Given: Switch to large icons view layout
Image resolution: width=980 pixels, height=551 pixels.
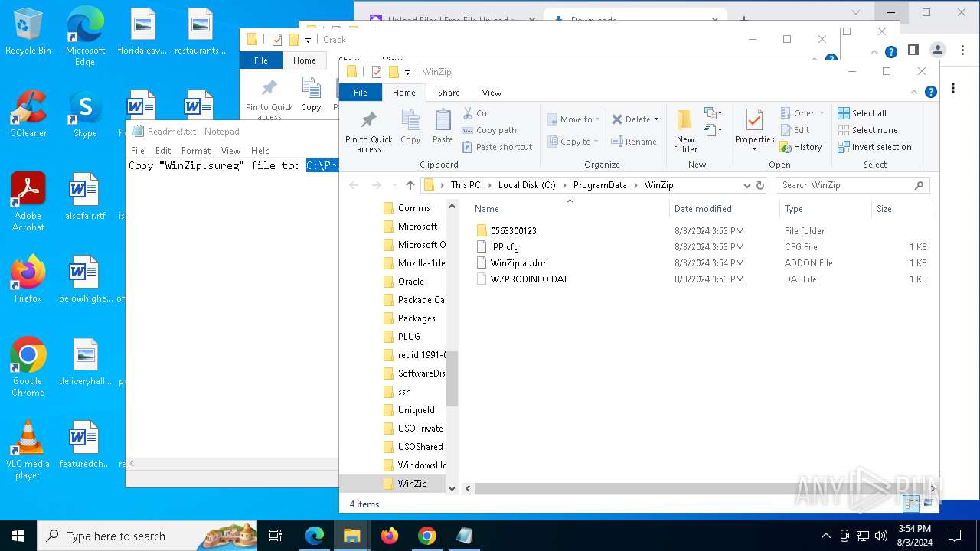Looking at the screenshot, I should (928, 503).
